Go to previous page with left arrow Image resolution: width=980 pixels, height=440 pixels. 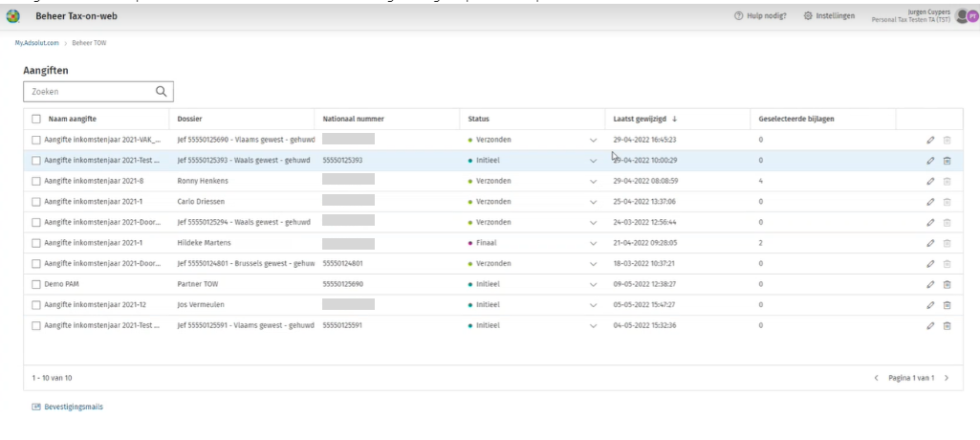pos(876,378)
